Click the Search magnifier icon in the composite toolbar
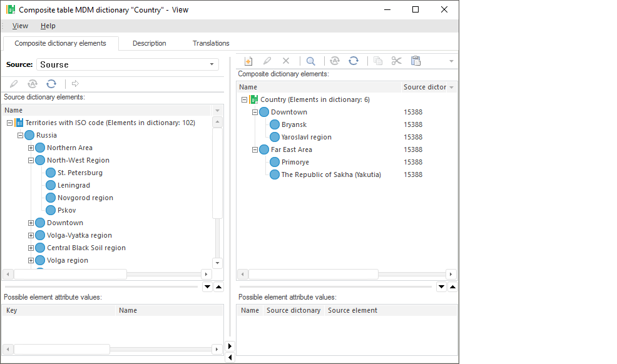This screenshot has height=364, width=617. tap(311, 61)
